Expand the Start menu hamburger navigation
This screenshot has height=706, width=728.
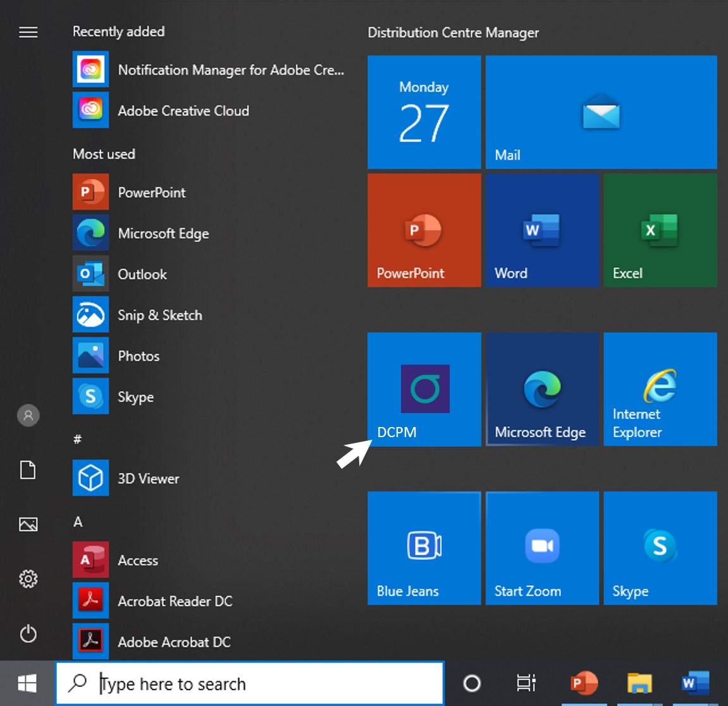tap(28, 32)
